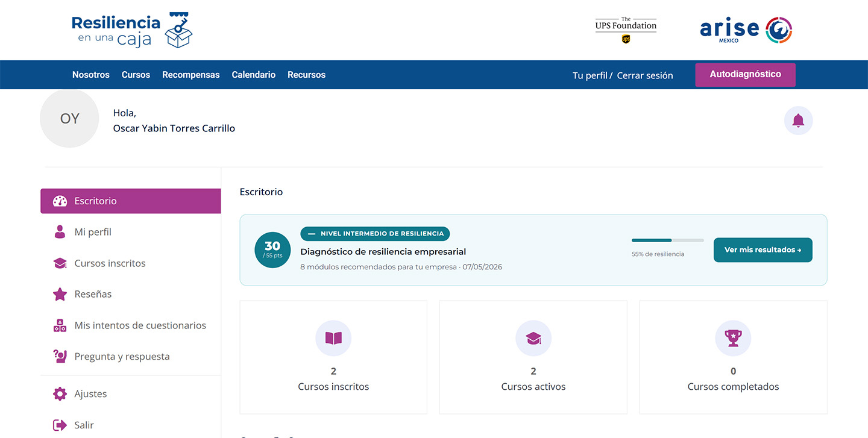Click the open book icon in Cursos inscritos card
The width and height of the screenshot is (868, 438).
333,338
